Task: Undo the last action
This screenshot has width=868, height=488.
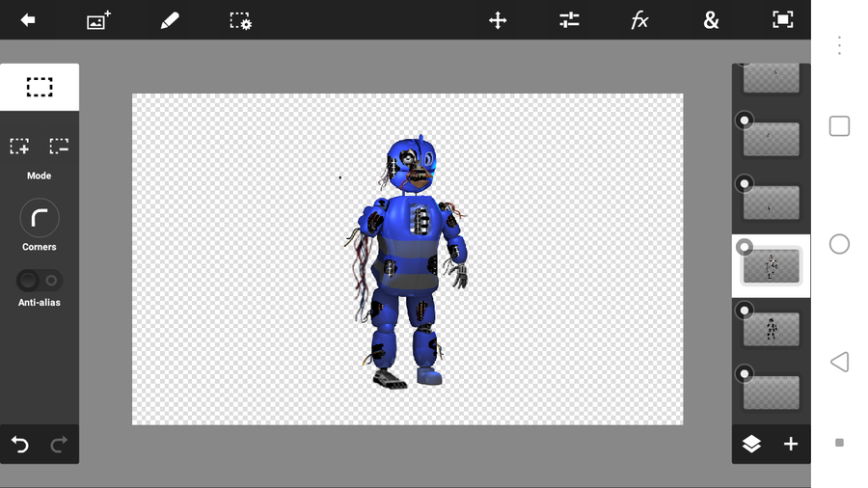Action: click(x=20, y=445)
